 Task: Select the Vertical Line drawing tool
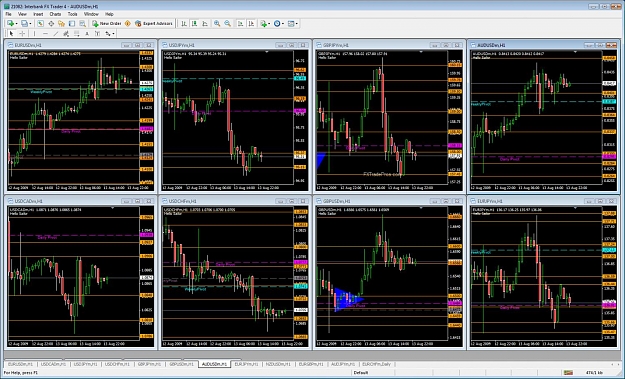tap(34, 33)
